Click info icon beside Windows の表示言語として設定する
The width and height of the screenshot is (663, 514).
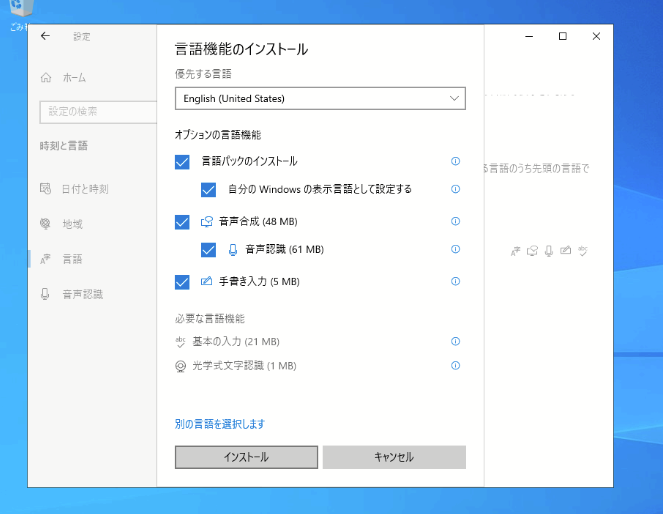tap(455, 189)
